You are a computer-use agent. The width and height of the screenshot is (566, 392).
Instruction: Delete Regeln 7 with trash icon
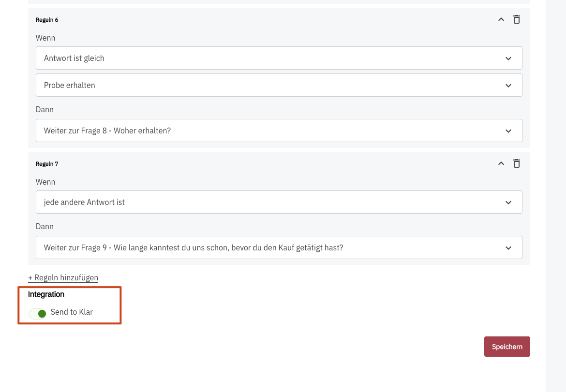[x=517, y=164]
